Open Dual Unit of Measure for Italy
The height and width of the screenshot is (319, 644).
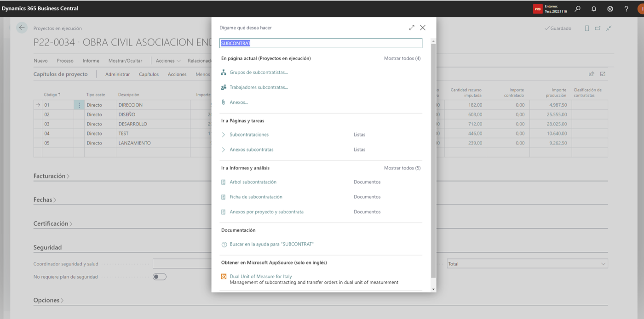261,277
